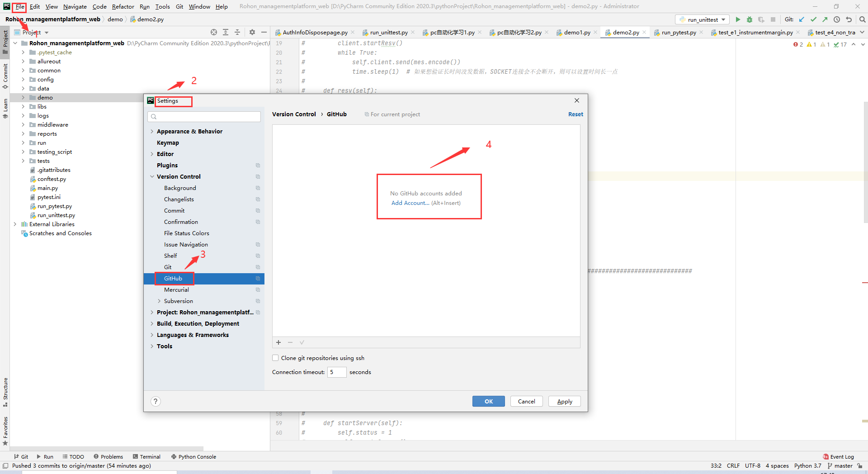Screen dimensions: 868x474
Task: Open the File menu
Action: [x=20, y=6]
